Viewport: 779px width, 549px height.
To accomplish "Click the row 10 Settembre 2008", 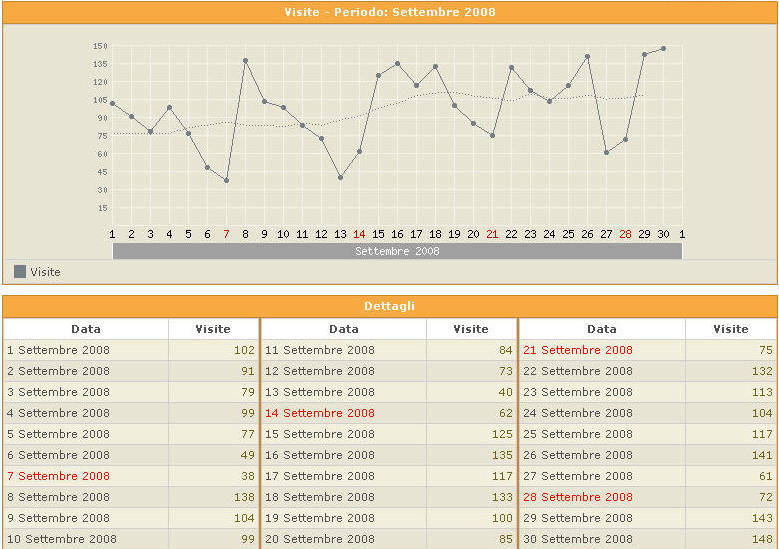I will pos(131,539).
